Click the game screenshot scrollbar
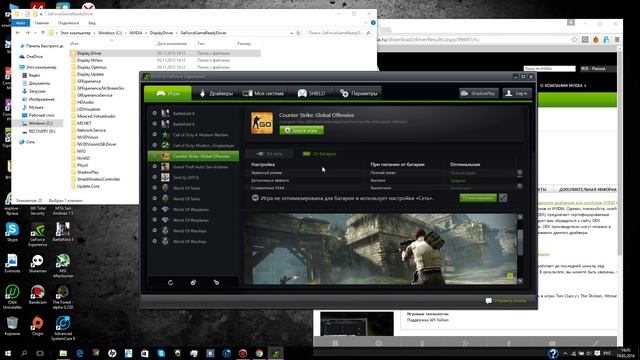Screen dimensions: 640x360 [520, 242]
